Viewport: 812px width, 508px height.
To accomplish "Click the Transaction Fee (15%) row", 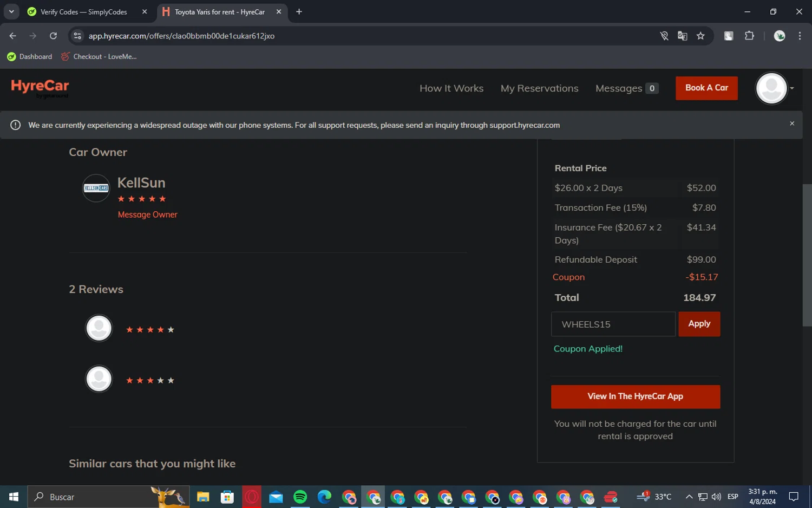I will tap(636, 207).
